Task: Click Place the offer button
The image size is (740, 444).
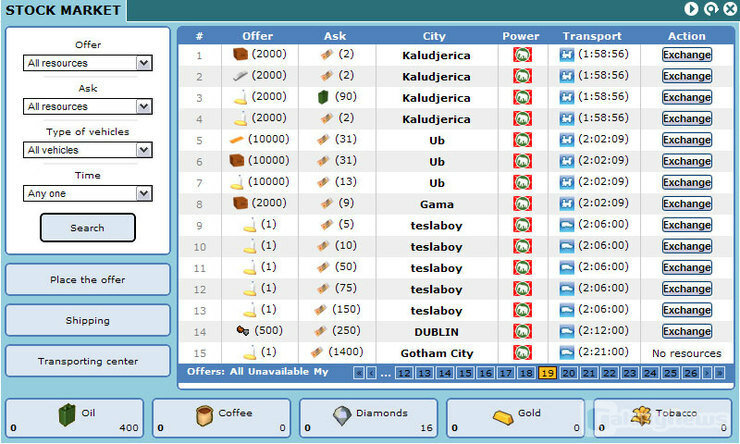Action: (87, 280)
